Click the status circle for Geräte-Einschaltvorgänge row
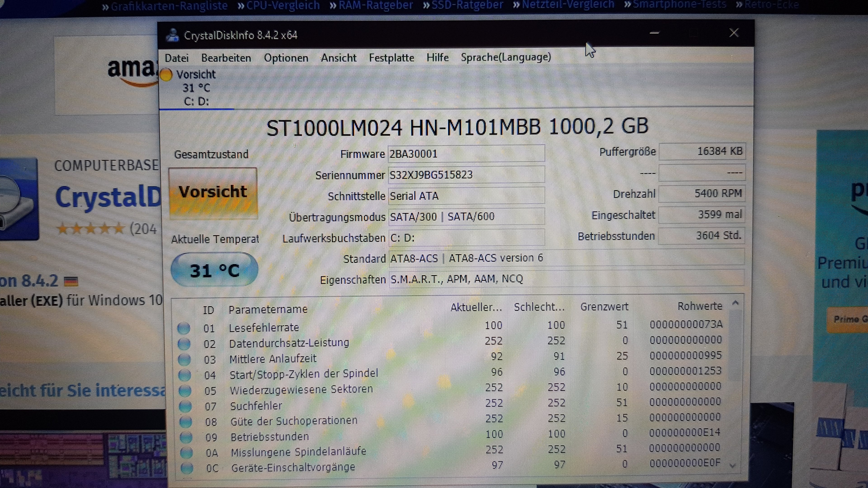 click(187, 468)
